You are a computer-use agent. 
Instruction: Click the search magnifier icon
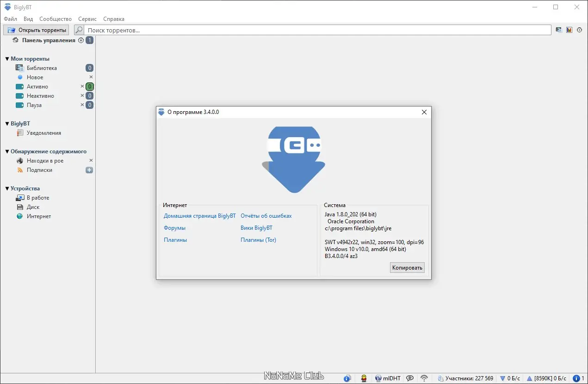[x=79, y=30]
